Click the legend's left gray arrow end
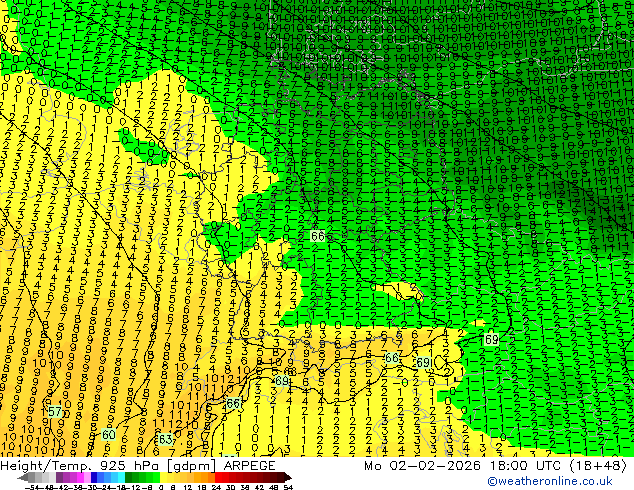 [22, 477]
